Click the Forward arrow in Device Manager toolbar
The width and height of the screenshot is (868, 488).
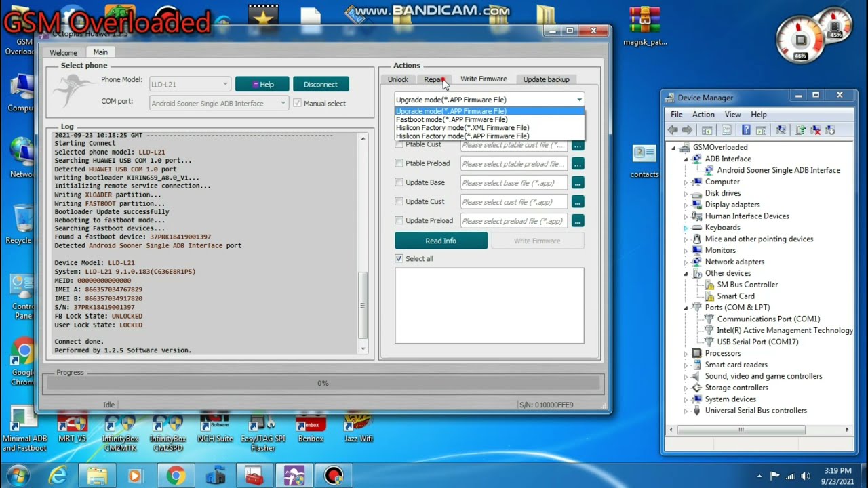[687, 130]
